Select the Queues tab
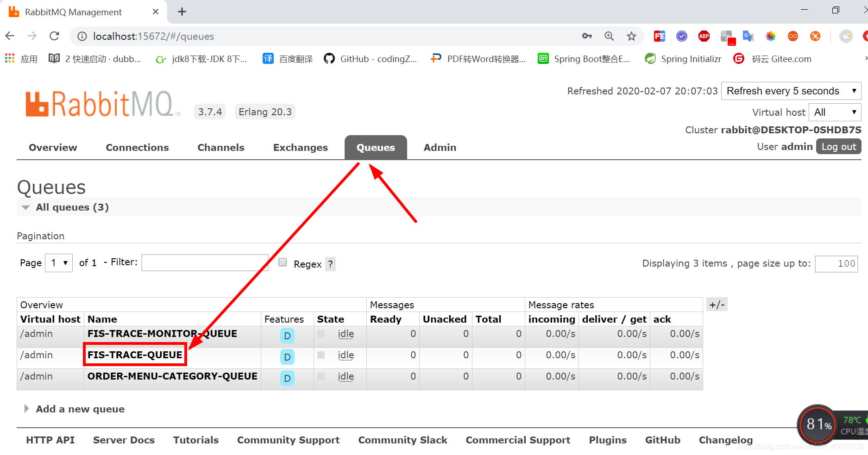 [376, 147]
